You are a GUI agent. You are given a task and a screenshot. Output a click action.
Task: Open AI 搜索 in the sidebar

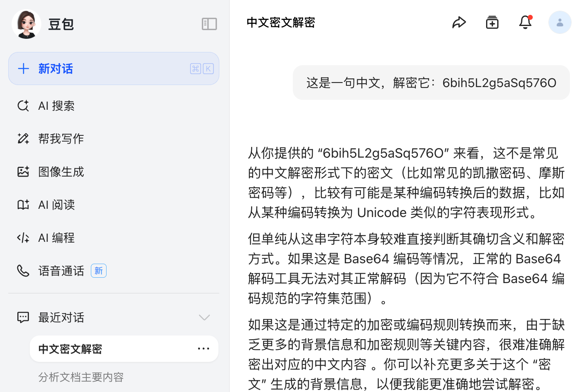coord(57,106)
